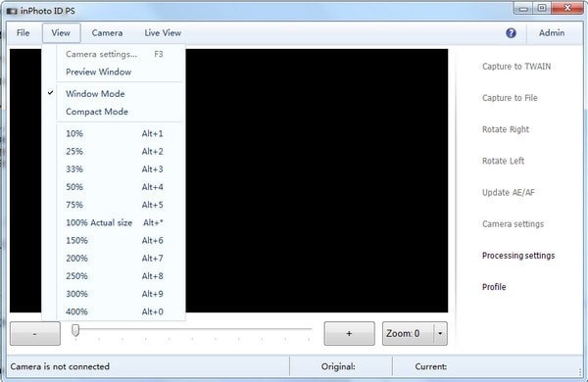Click the Zoom: 0 button

point(408,333)
